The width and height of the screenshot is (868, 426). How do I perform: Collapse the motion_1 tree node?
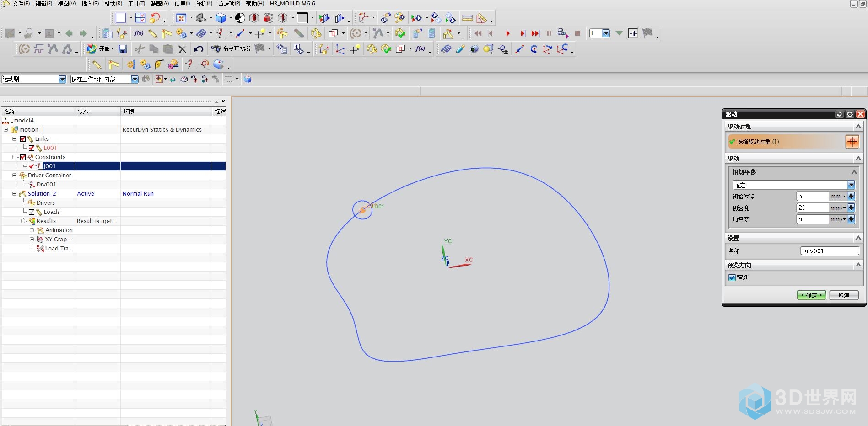[x=6, y=130]
